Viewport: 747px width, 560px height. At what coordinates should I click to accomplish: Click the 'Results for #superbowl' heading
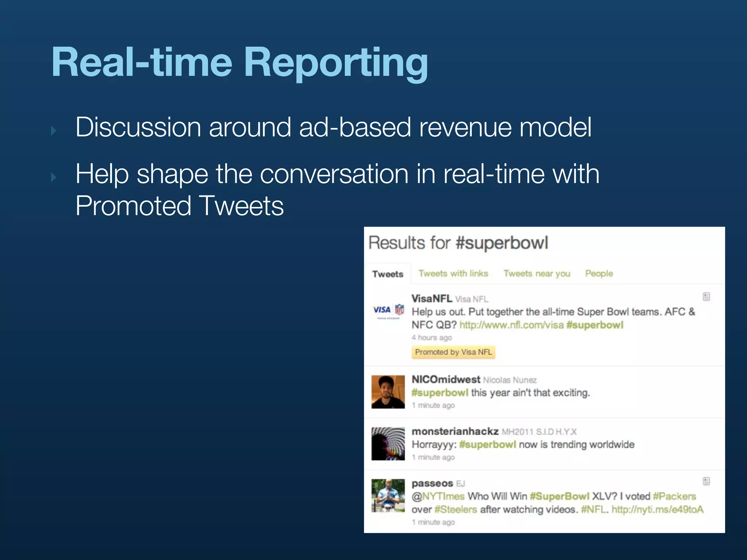click(458, 243)
